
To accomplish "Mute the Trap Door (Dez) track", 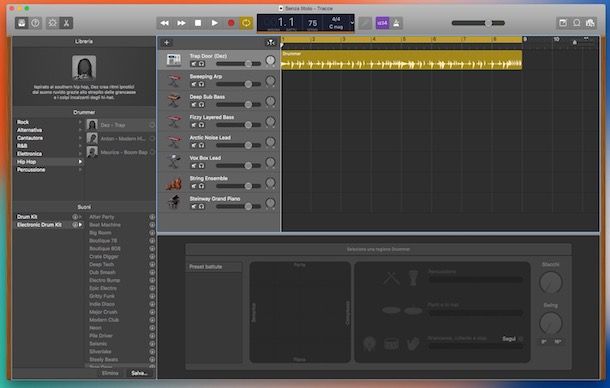I will tap(194, 64).
